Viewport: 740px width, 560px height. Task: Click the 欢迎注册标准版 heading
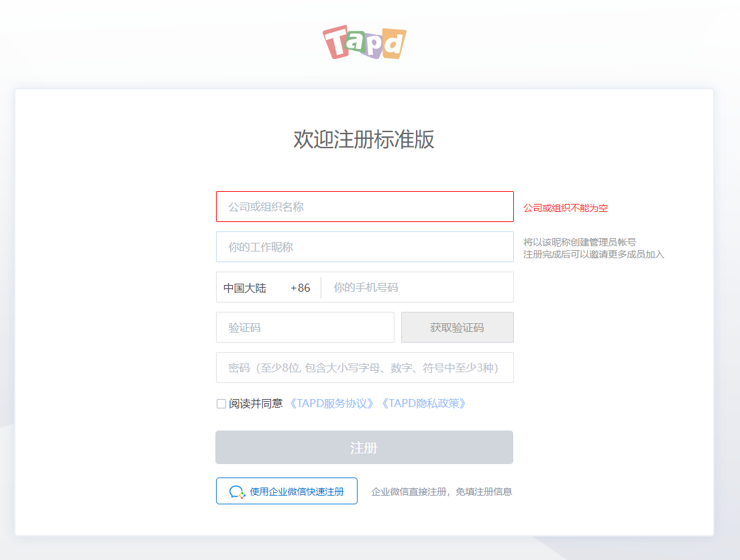coord(364,139)
